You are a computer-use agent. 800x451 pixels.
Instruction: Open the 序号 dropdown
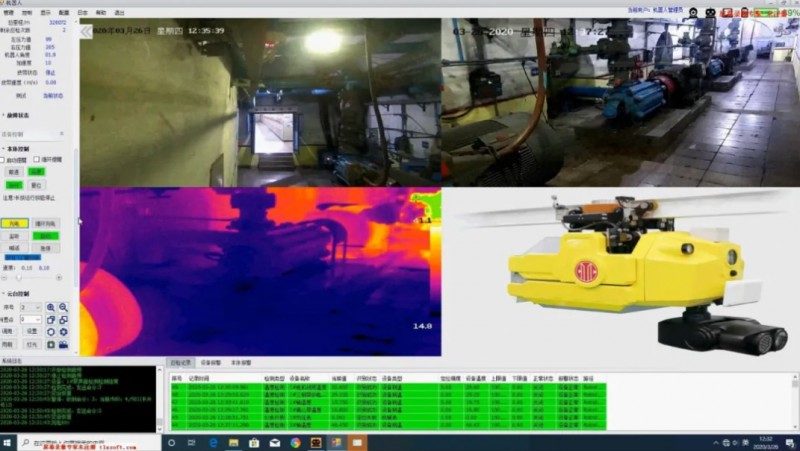coord(31,307)
